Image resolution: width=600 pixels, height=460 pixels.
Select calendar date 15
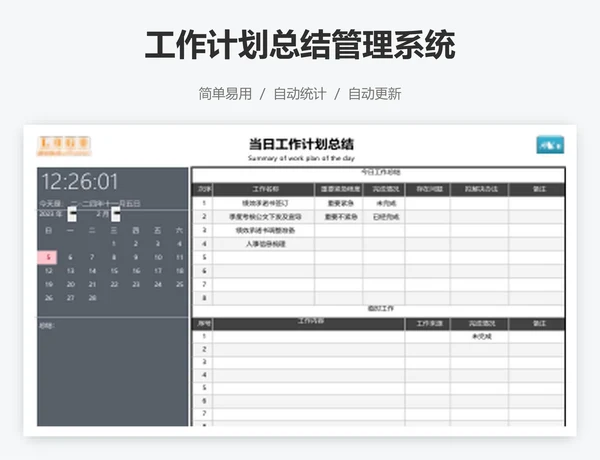pyautogui.click(x=114, y=271)
